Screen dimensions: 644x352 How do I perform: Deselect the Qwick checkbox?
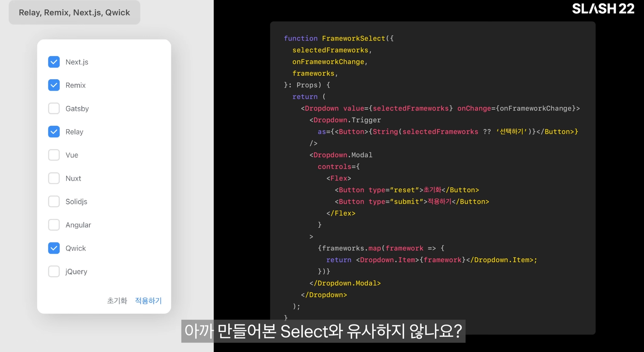(54, 248)
